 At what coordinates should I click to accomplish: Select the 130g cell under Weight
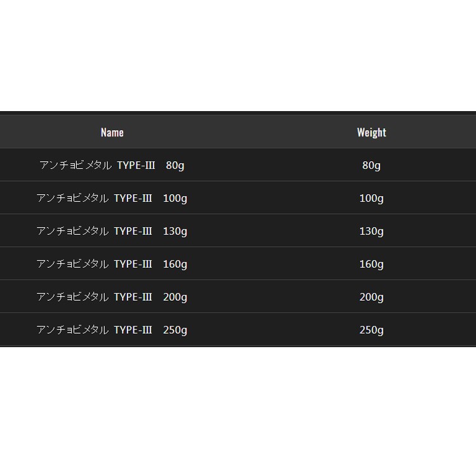coord(371,232)
